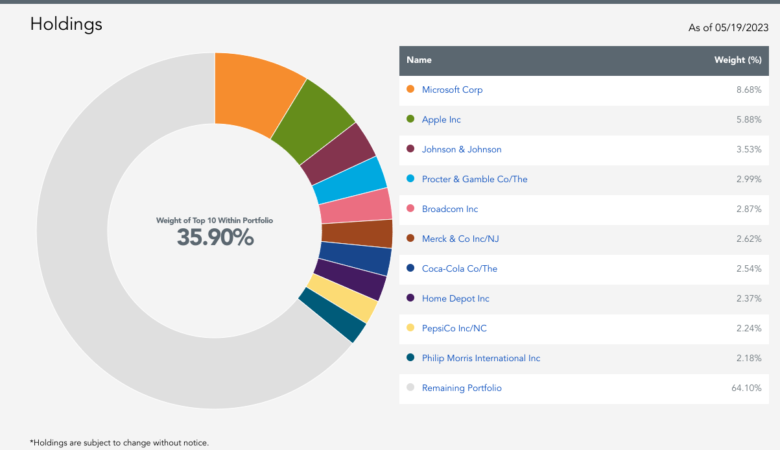Click the 2.99% weight value
The width and height of the screenshot is (780, 450).
[x=749, y=180]
